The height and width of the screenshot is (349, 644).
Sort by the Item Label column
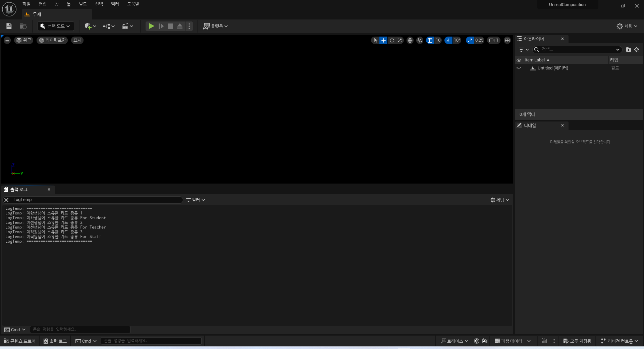tap(566, 60)
